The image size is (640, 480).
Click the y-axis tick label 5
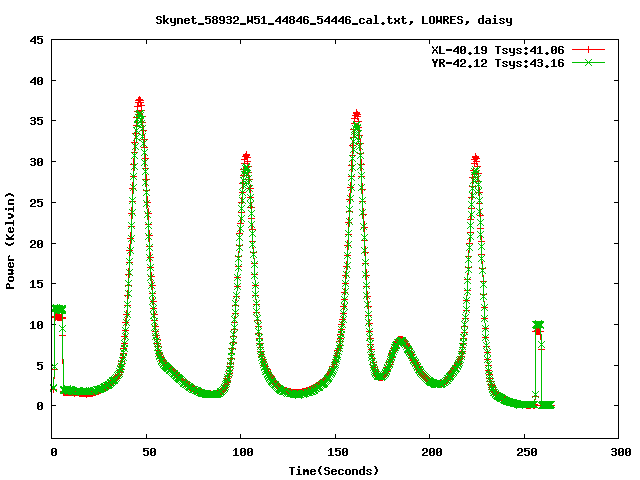click(40, 366)
